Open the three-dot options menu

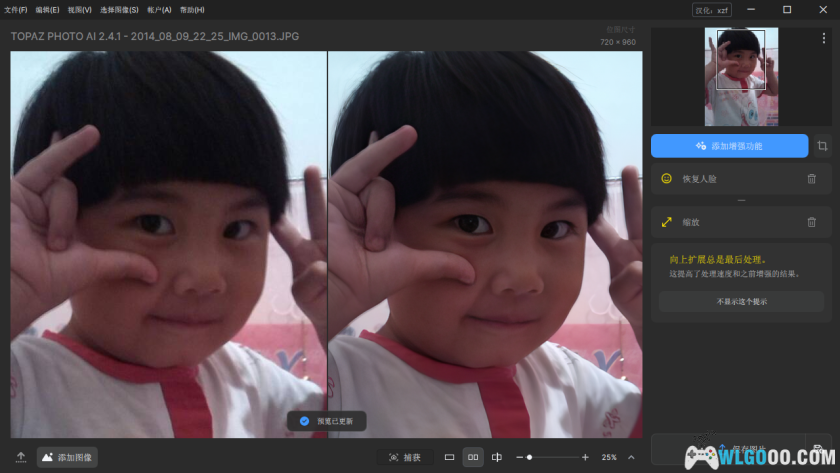pyautogui.click(x=824, y=38)
